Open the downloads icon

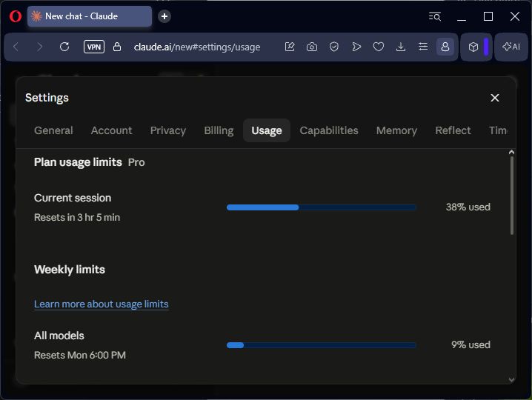pyautogui.click(x=401, y=47)
